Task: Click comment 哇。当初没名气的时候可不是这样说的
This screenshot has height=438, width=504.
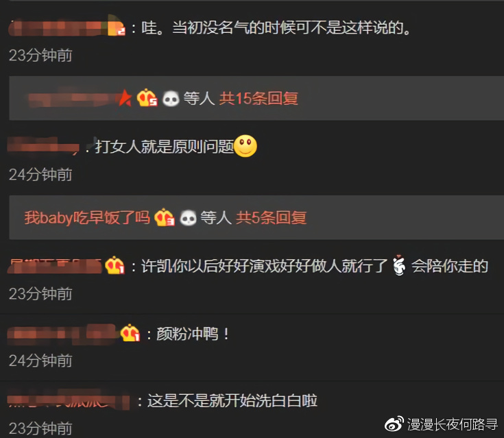Action: point(276,27)
